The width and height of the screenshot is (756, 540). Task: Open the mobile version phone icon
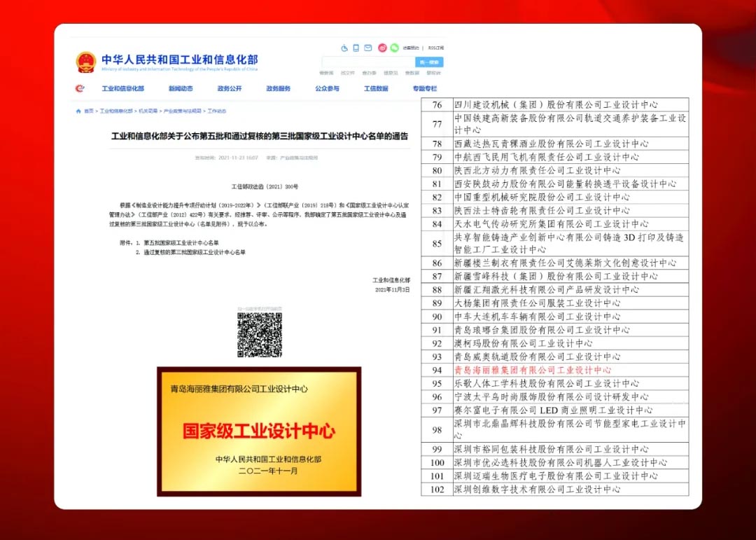[x=356, y=48]
